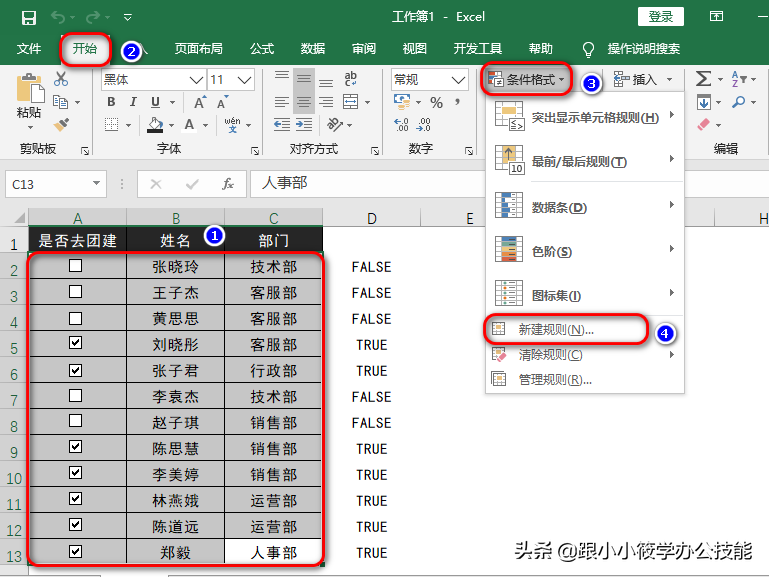Check the box for 王子杰
The width and height of the screenshot is (769, 577).
(x=76, y=292)
